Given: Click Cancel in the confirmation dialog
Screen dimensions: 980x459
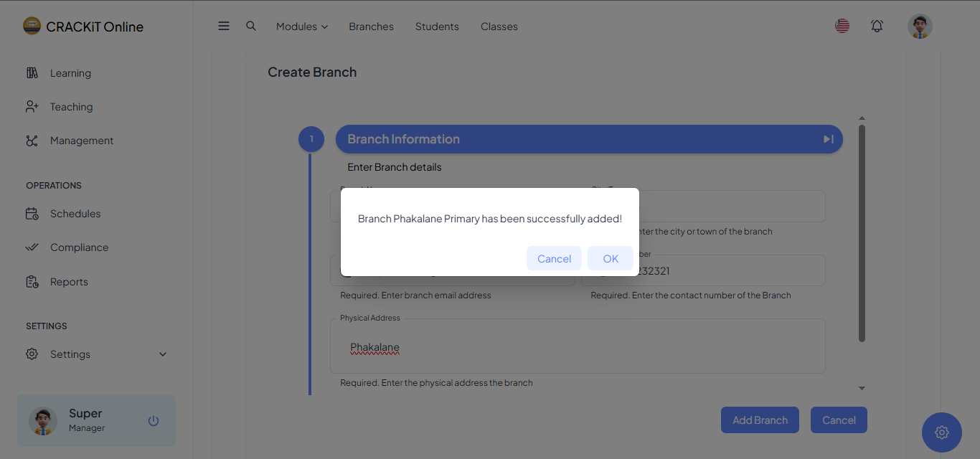Looking at the screenshot, I should pos(554,259).
